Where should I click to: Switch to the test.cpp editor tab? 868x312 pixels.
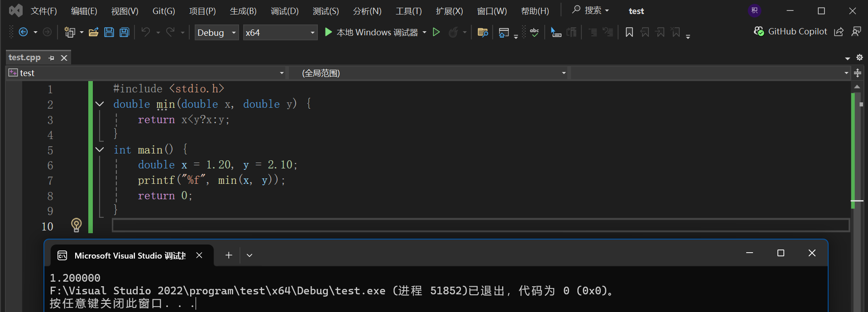click(25, 58)
